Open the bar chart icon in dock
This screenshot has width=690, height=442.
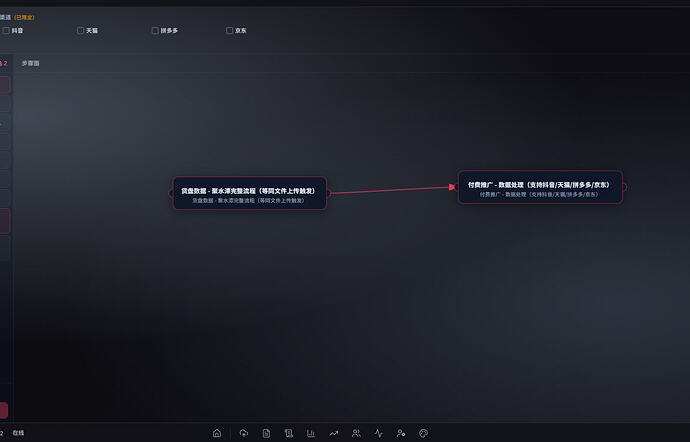click(x=311, y=433)
